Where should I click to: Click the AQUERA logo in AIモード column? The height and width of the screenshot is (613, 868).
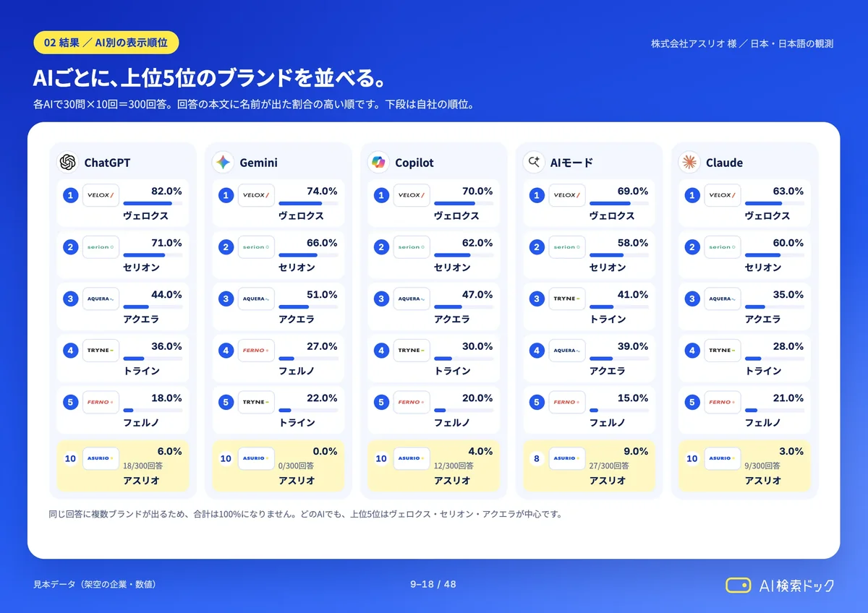click(567, 351)
